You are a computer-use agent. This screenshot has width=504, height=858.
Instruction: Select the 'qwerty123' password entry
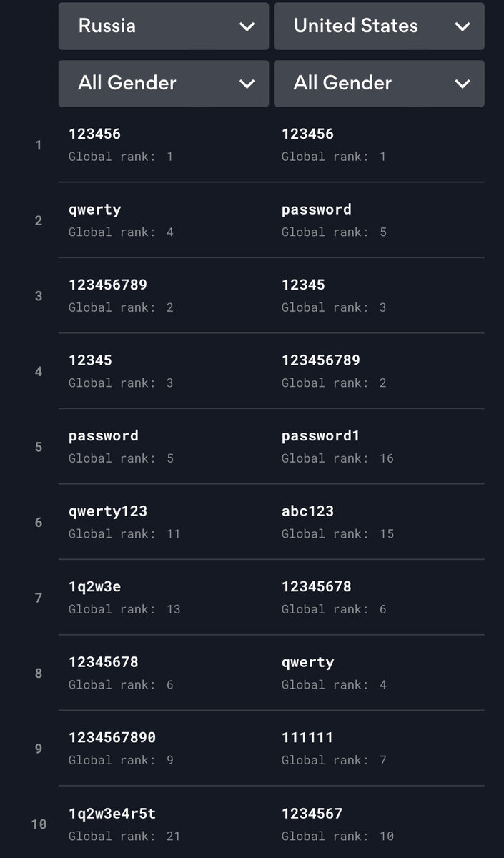(x=108, y=511)
